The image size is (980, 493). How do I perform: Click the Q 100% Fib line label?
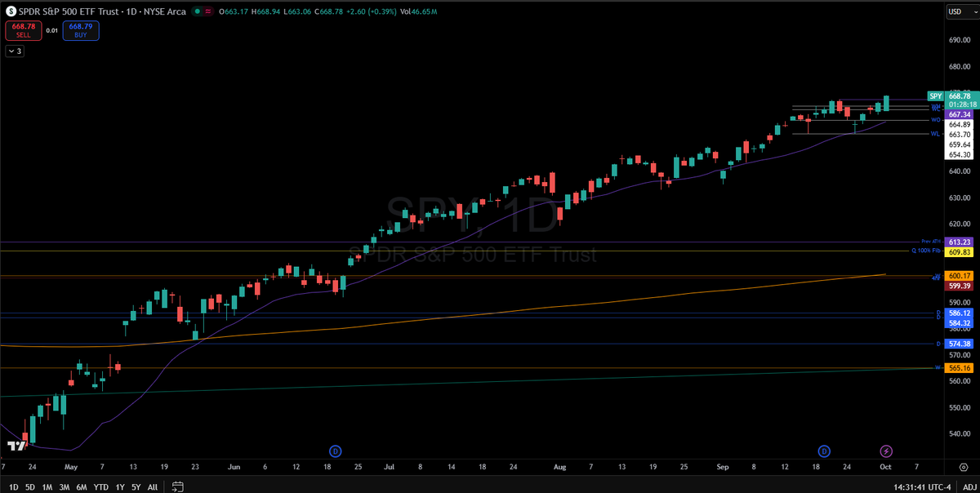927,251
